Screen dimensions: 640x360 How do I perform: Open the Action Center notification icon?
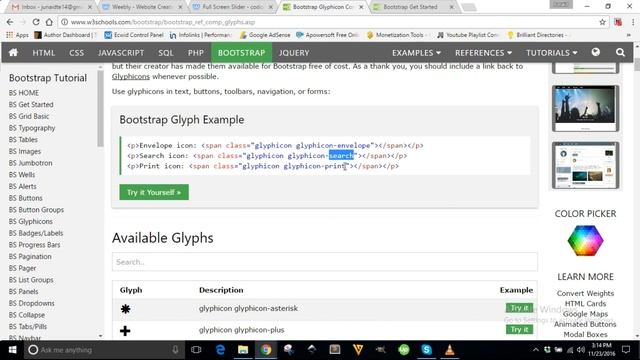(x=626, y=350)
